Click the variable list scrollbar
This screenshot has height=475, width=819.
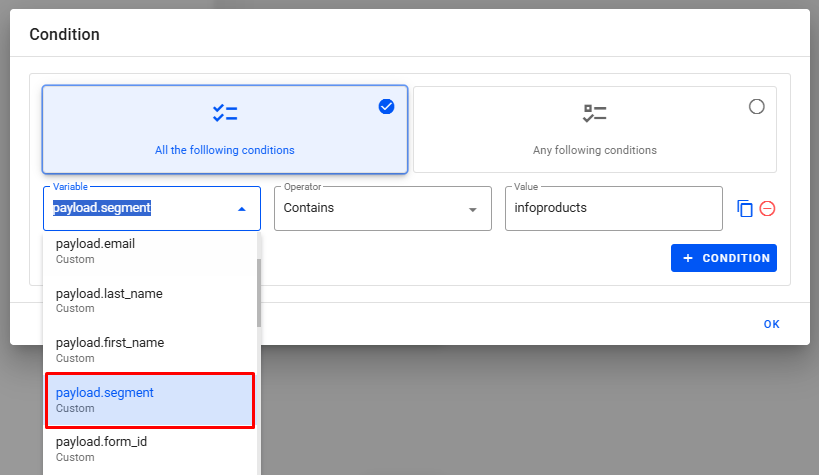(x=259, y=292)
